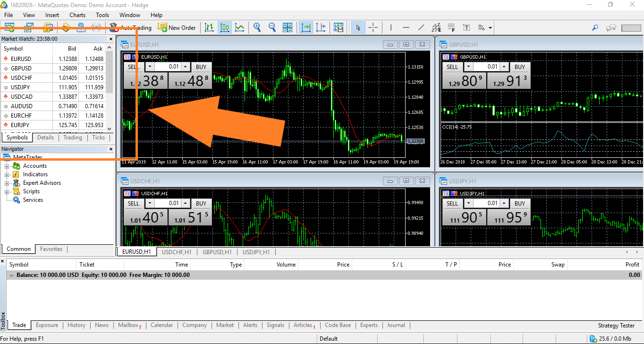Screen dimensions: 644x344
Task: Decrease volume arrow on EURUSD one-click panel
Action: click(x=150, y=67)
